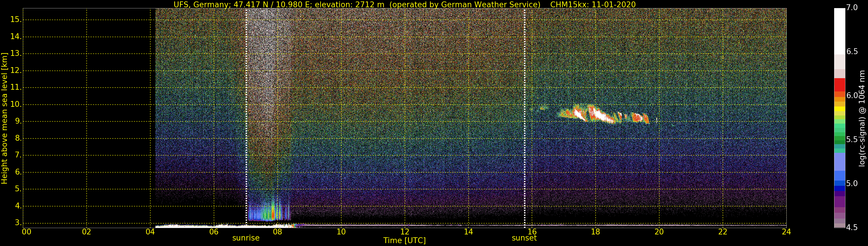Click the '4.' height axis tick label
This screenshot has width=868, height=246.
pyautogui.click(x=18, y=206)
